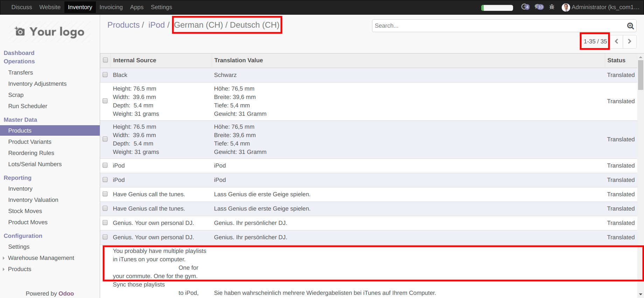
Task: Click the Configuration section heading
Action: tap(23, 236)
